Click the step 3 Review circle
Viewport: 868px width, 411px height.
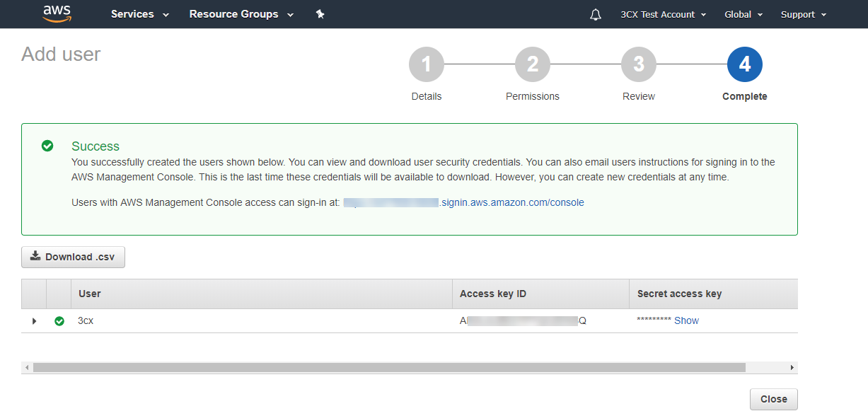coord(639,64)
